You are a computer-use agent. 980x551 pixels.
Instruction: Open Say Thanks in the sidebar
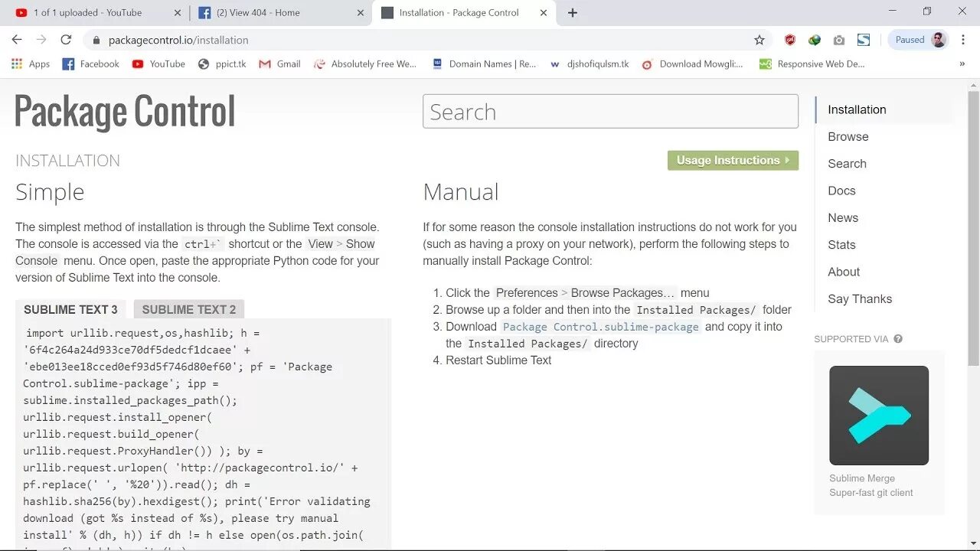860,298
